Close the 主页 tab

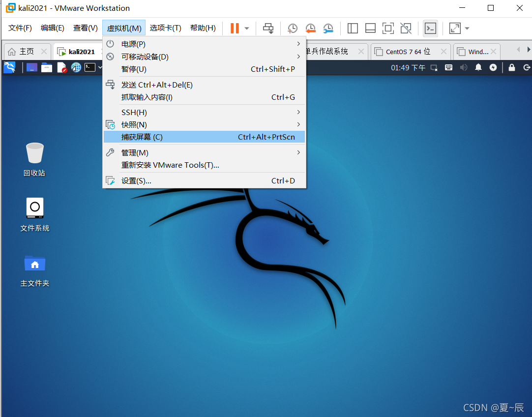point(44,52)
